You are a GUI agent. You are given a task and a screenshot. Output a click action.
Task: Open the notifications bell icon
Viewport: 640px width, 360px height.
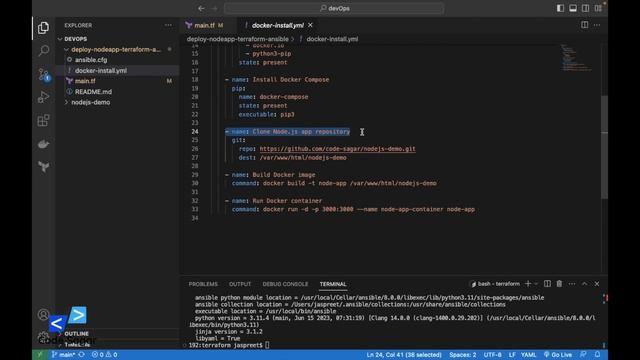tap(597, 355)
